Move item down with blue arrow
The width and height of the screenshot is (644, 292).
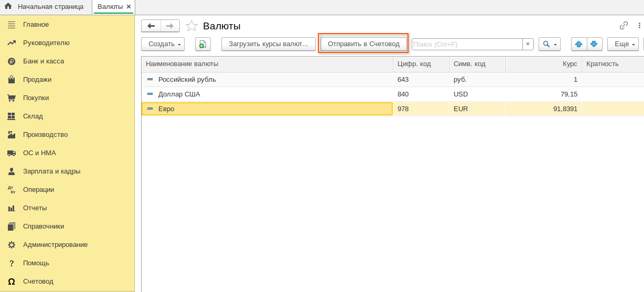(x=594, y=44)
